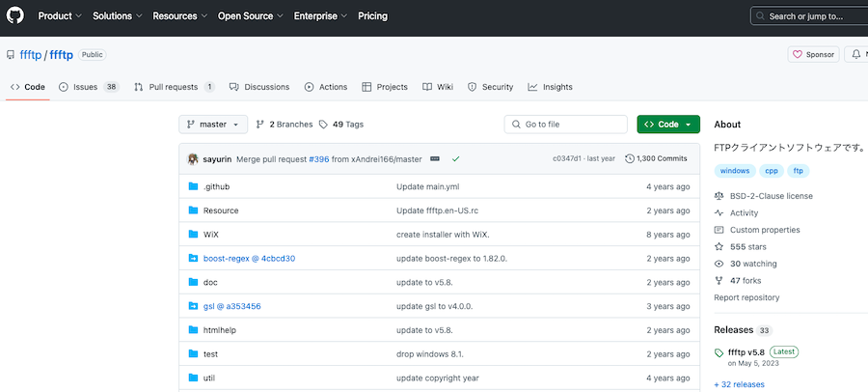Click the repository icon beside ffftp/ffftp
Viewport: 868px width, 392px height.
pos(10,55)
